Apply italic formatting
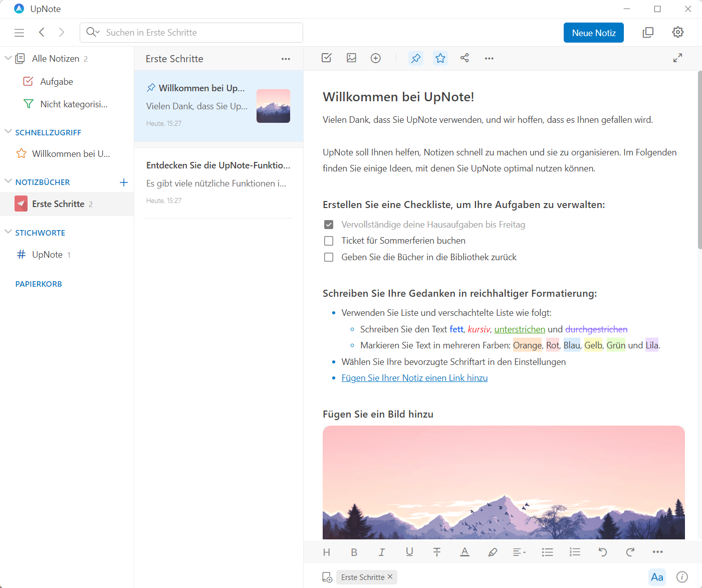The image size is (702, 588). [382, 552]
